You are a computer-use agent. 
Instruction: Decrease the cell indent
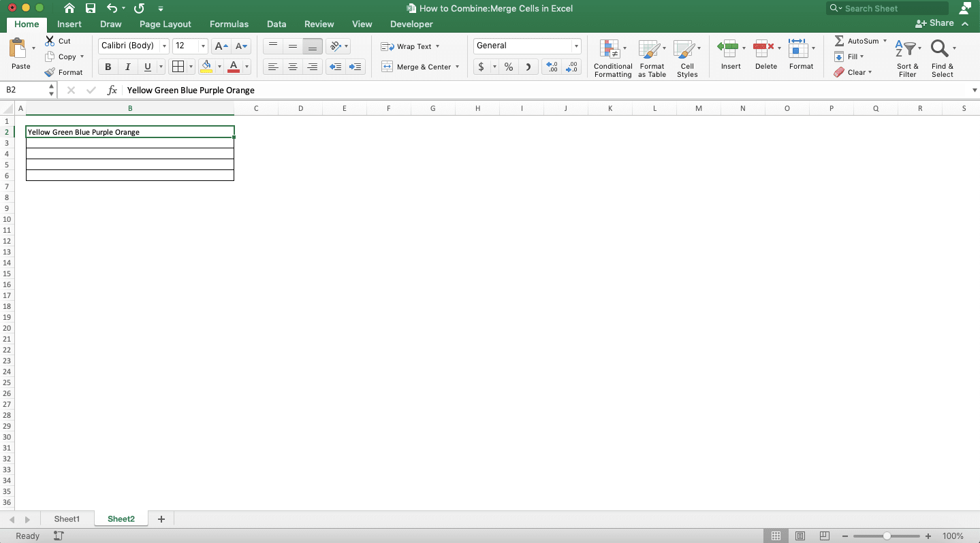click(335, 67)
